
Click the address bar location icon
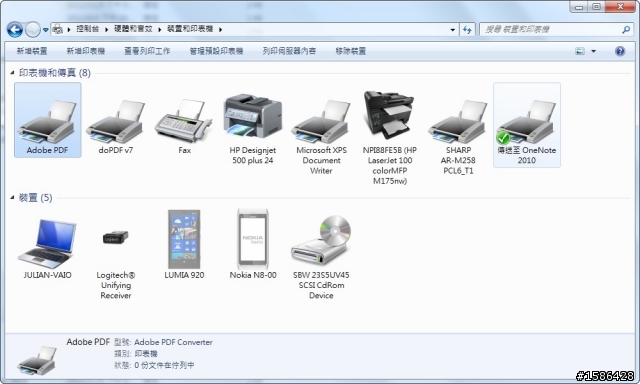58,29
